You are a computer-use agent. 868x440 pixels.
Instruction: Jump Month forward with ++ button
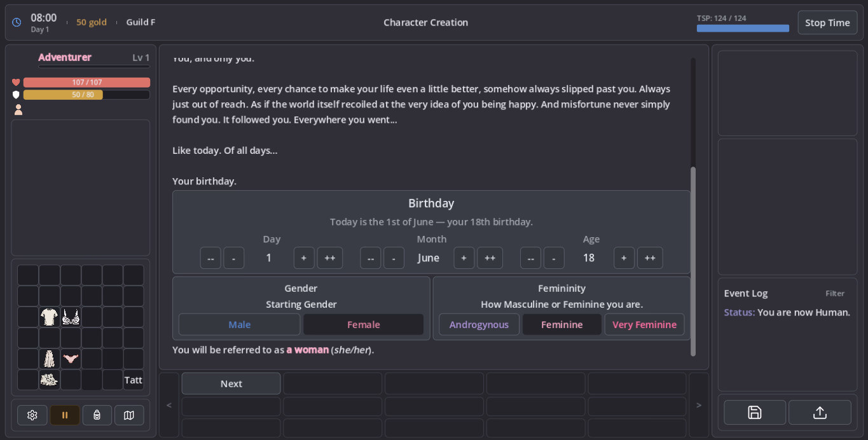click(x=490, y=258)
